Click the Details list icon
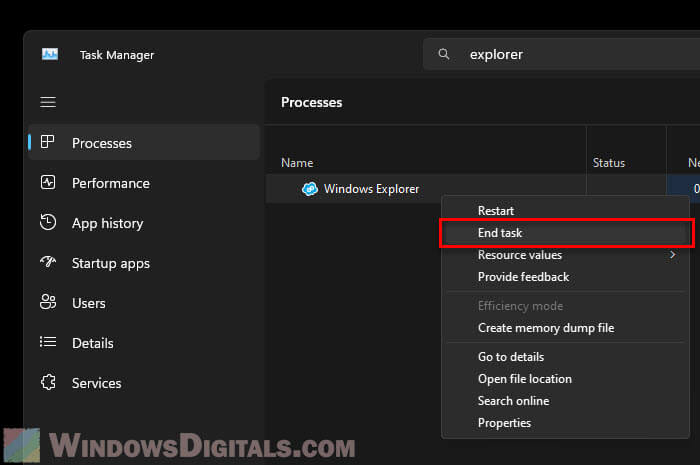Viewport: 700px width, 465px height. [x=48, y=342]
